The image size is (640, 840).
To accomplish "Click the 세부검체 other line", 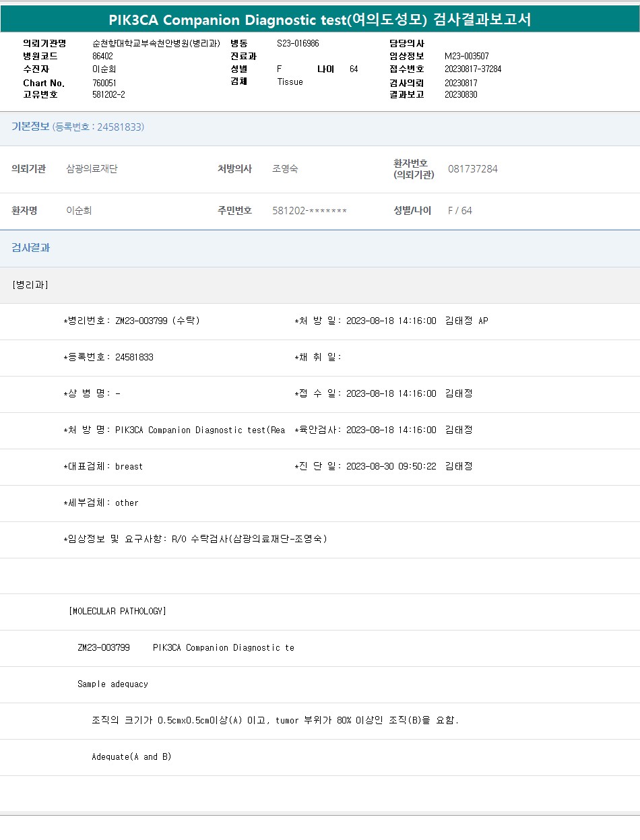I will 101,503.
